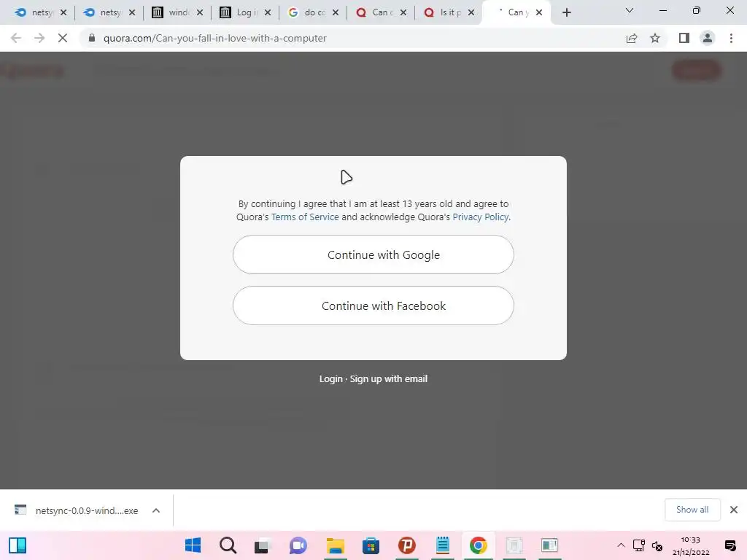Open the Windows Start menu

[193, 545]
